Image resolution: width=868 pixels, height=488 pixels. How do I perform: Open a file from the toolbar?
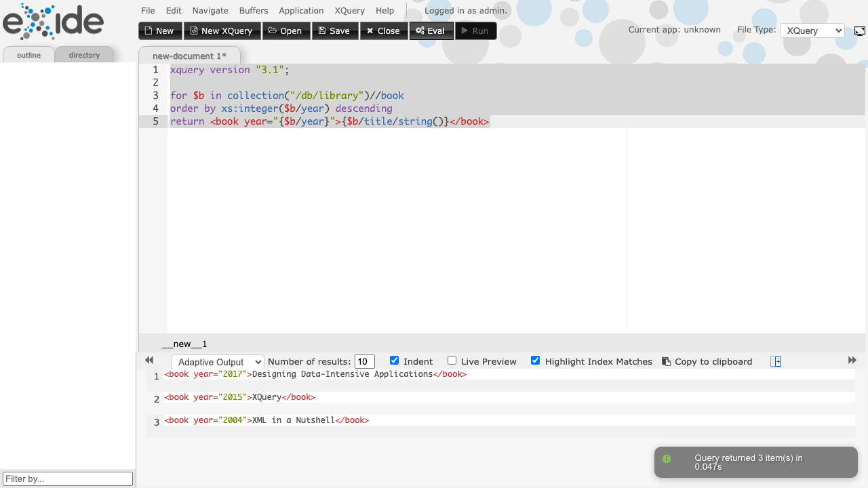(x=286, y=30)
